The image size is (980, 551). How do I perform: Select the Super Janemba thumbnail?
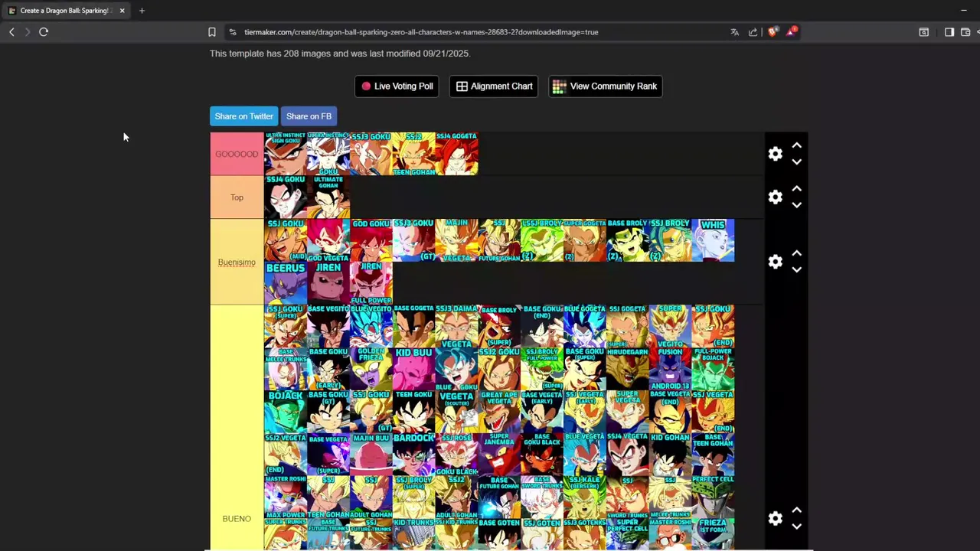pyautogui.click(x=499, y=455)
